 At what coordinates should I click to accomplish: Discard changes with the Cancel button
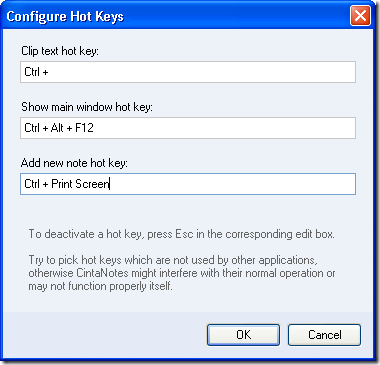pyautogui.click(x=324, y=335)
